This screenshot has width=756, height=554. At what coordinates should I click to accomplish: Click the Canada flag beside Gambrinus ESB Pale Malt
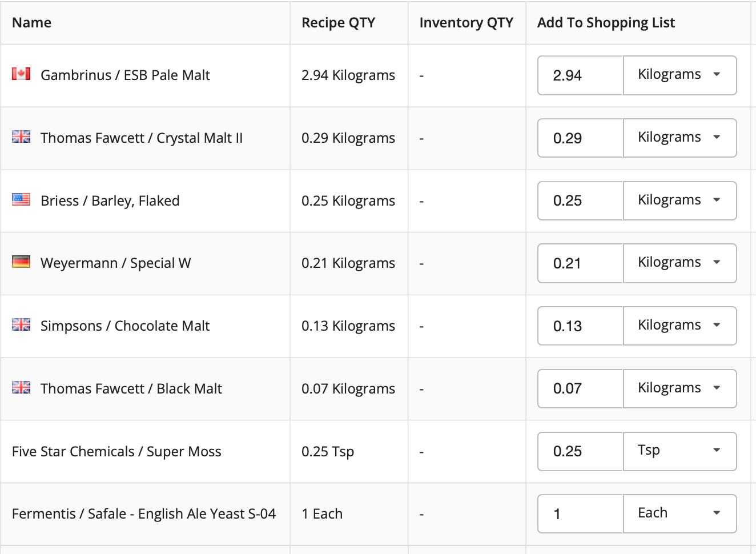click(x=21, y=74)
